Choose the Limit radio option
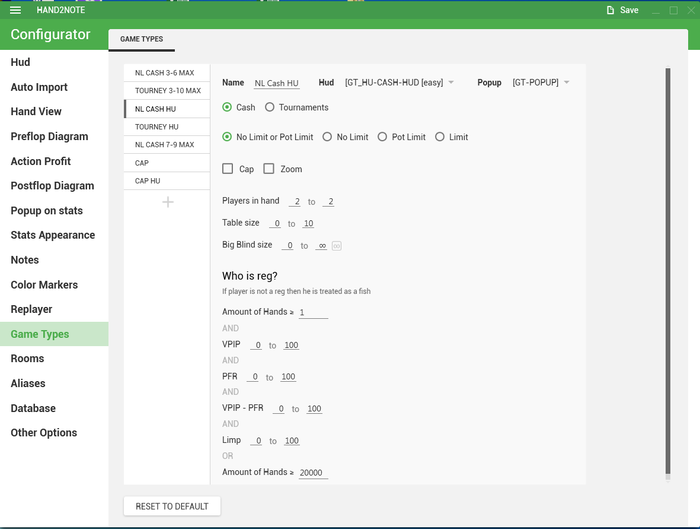 [x=440, y=137]
